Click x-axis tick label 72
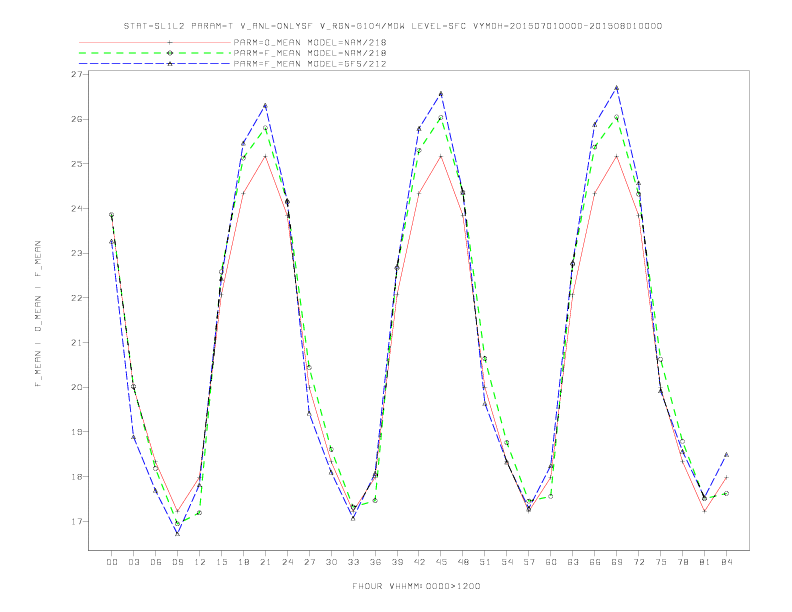The image size is (792, 612). [x=639, y=562]
